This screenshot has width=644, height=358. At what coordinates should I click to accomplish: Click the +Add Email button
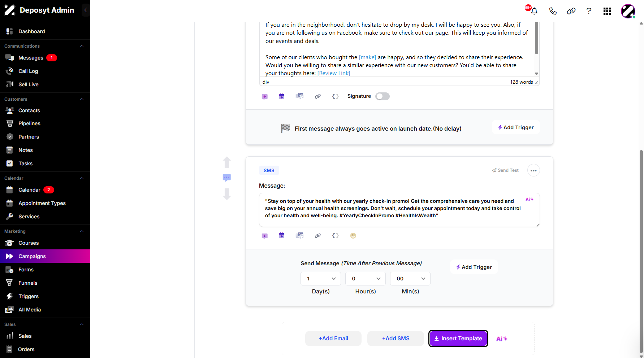point(333,339)
